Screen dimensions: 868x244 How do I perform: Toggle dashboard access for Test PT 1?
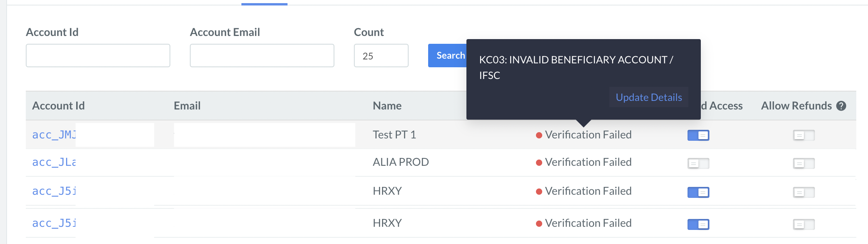[698, 135]
